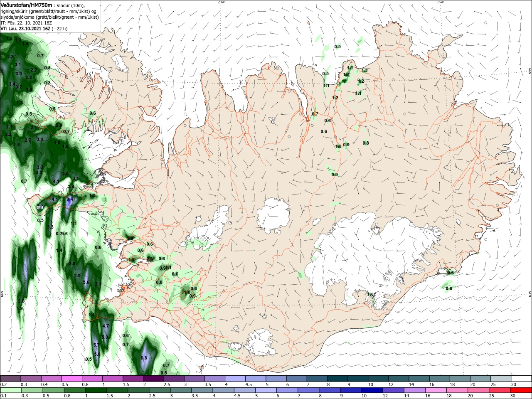
Task: Click the 6.8 precipitation value offshore
Action: (x=144, y=358)
